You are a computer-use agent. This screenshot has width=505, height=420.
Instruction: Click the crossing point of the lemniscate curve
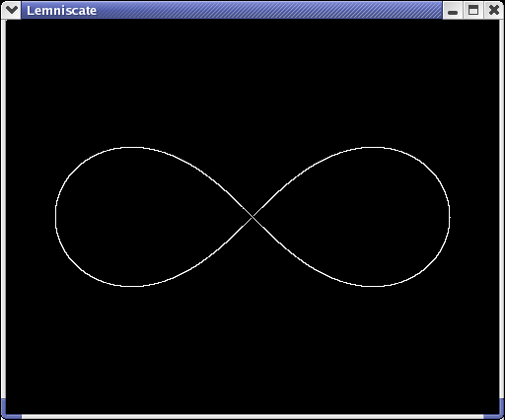pyautogui.click(x=252, y=217)
